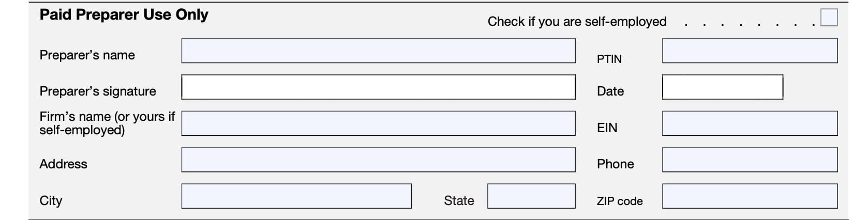Click the "Paid Preparer Use Only" heading

tap(124, 14)
